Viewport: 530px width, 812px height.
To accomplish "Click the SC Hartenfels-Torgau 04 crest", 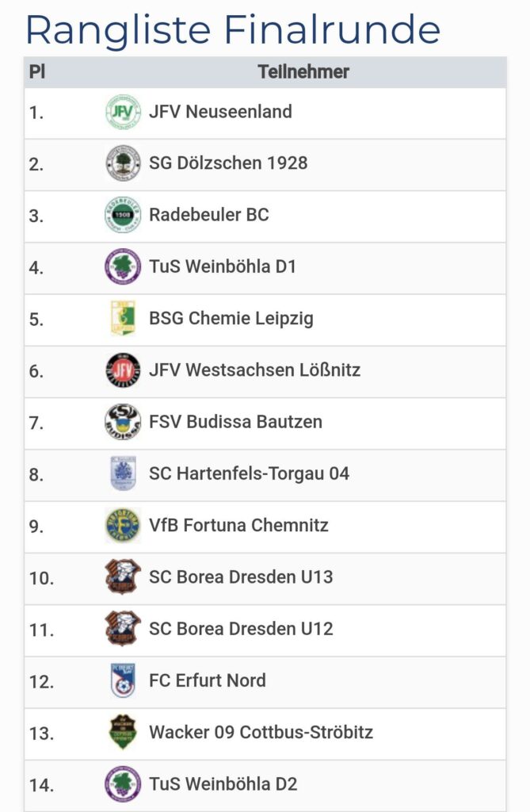I will (123, 473).
